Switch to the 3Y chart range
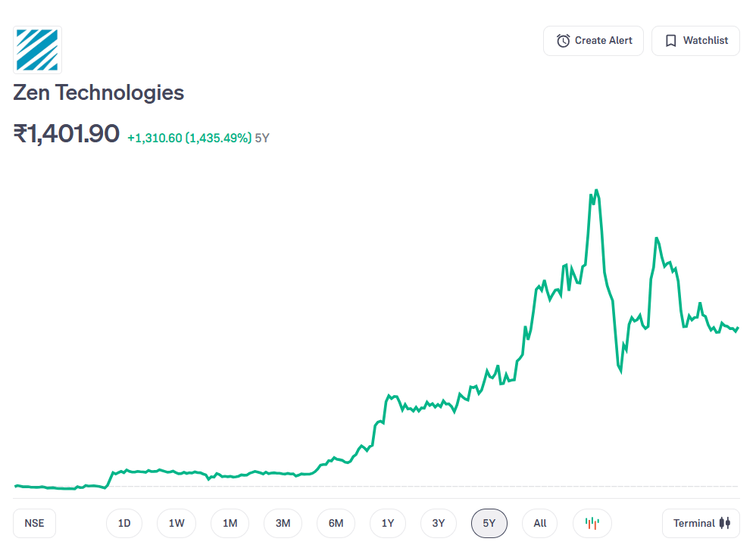The height and width of the screenshot is (551, 756). pos(439,523)
